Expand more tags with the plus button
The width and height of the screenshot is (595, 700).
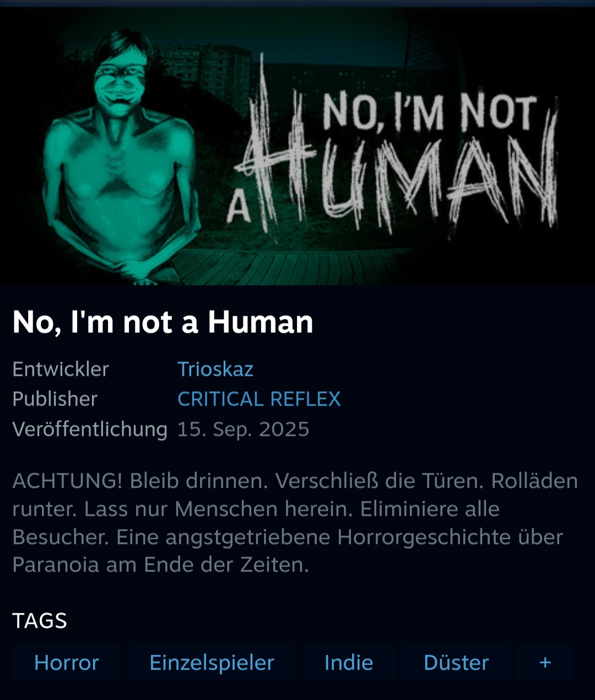[x=545, y=663]
